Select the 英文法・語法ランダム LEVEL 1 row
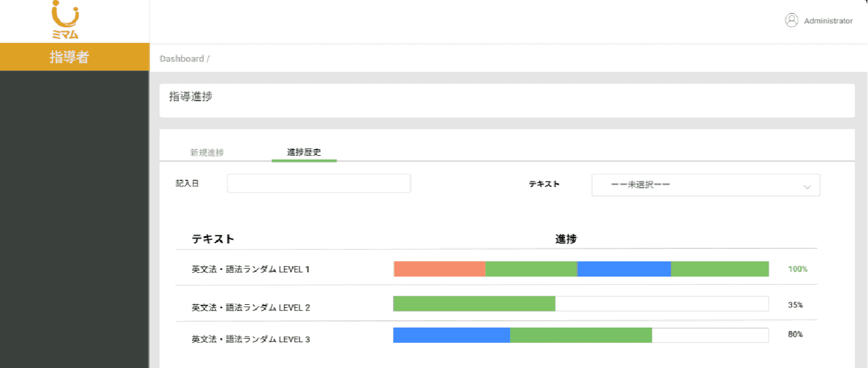 pos(251,269)
